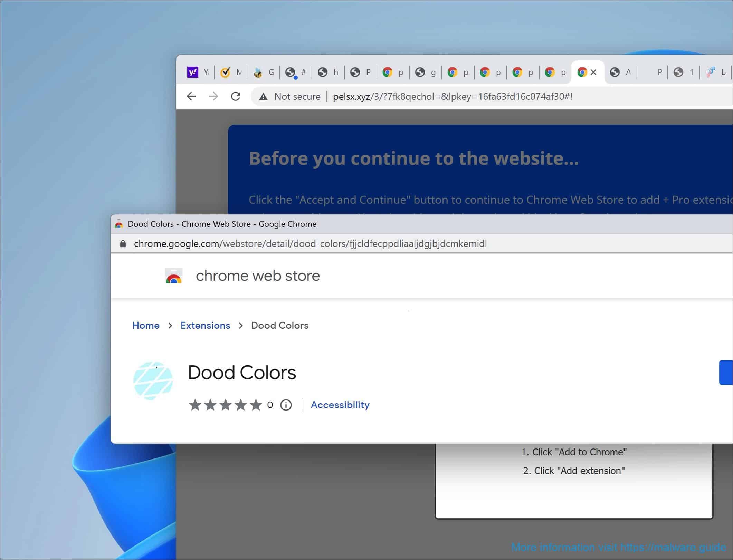Click 'Before you continue to the website' heading

tap(413, 158)
